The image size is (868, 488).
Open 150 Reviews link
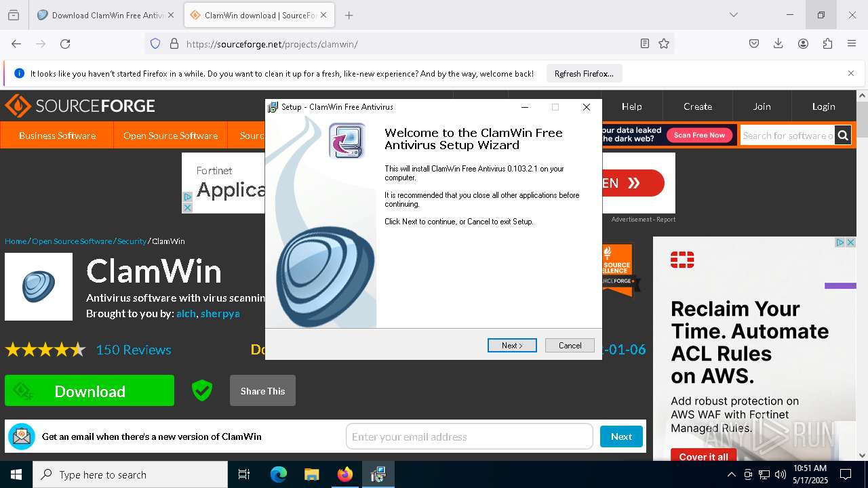tap(134, 350)
